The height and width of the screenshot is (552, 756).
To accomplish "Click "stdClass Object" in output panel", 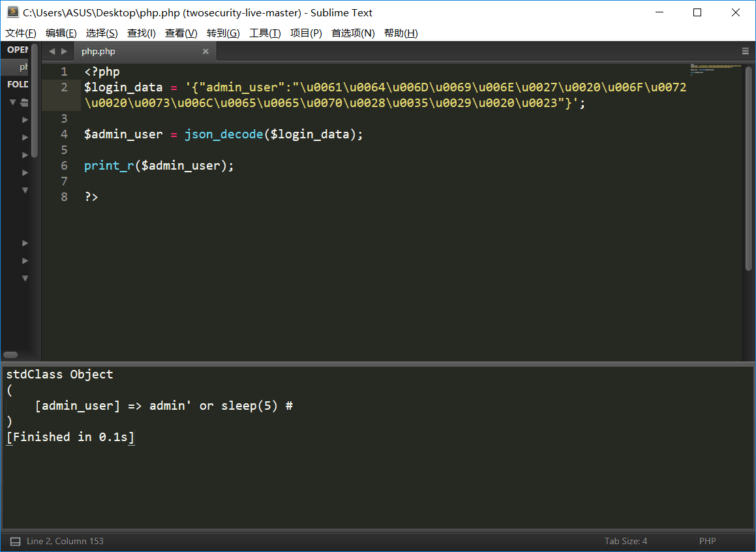I will coord(60,375).
